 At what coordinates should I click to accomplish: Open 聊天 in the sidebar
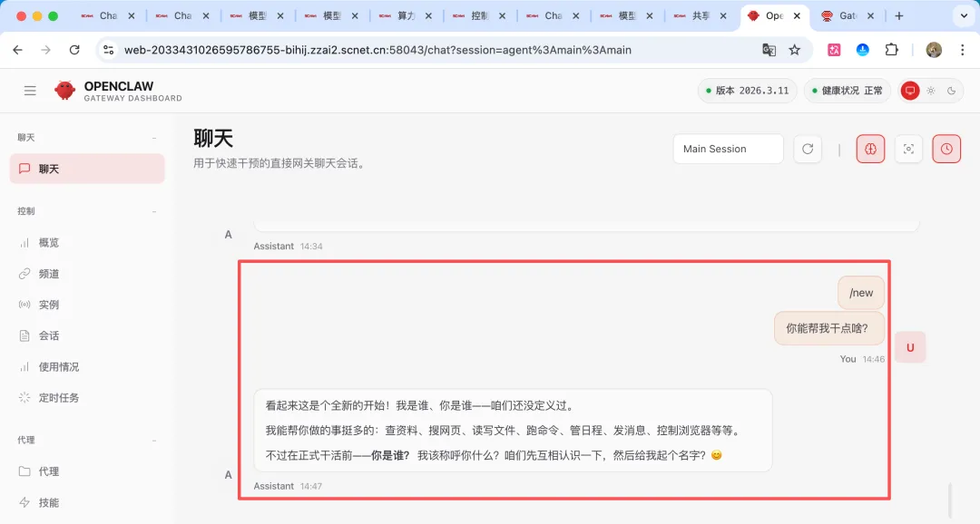[87, 169]
